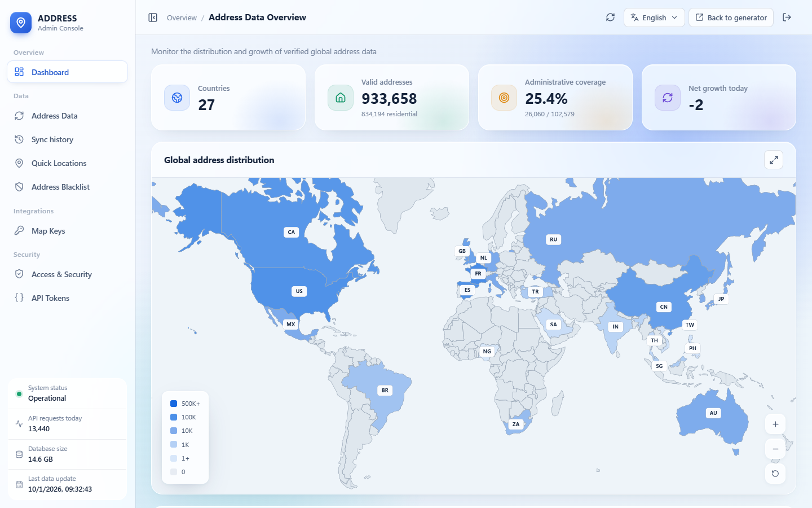812x508 pixels.
Task: Click the 933,658 valid addresses value
Action: pyautogui.click(x=389, y=99)
